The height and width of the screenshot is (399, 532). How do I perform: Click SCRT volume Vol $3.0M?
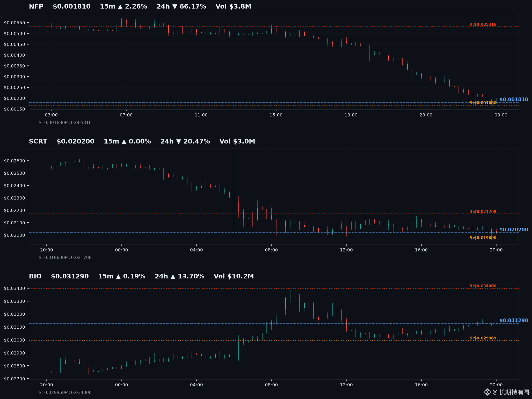point(237,142)
